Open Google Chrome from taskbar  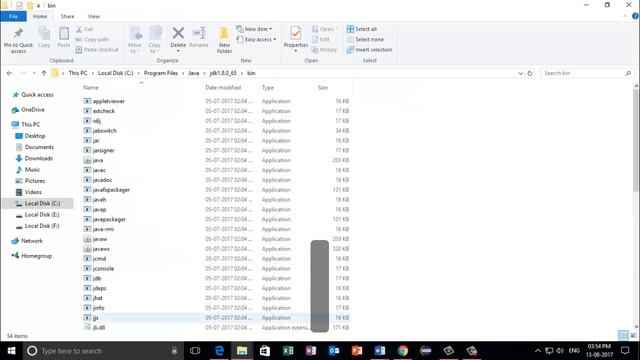pyautogui.click(x=403, y=351)
